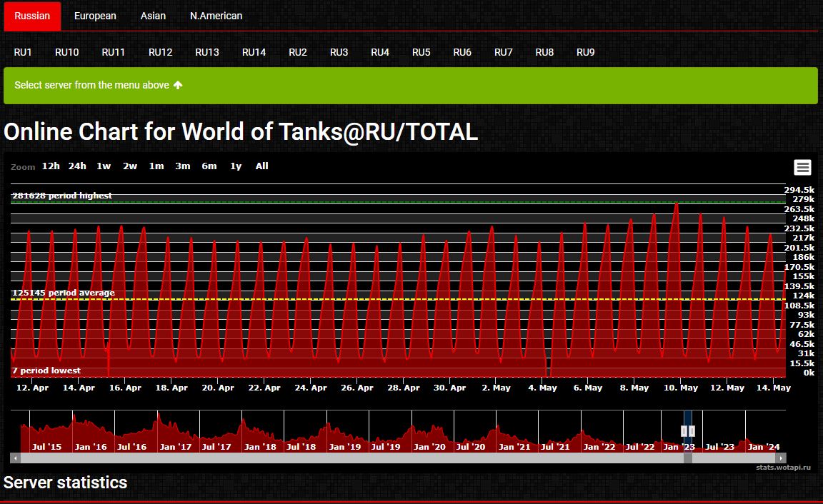The height and width of the screenshot is (504, 823).
Task: Open the Asian region tab
Action: tap(153, 16)
